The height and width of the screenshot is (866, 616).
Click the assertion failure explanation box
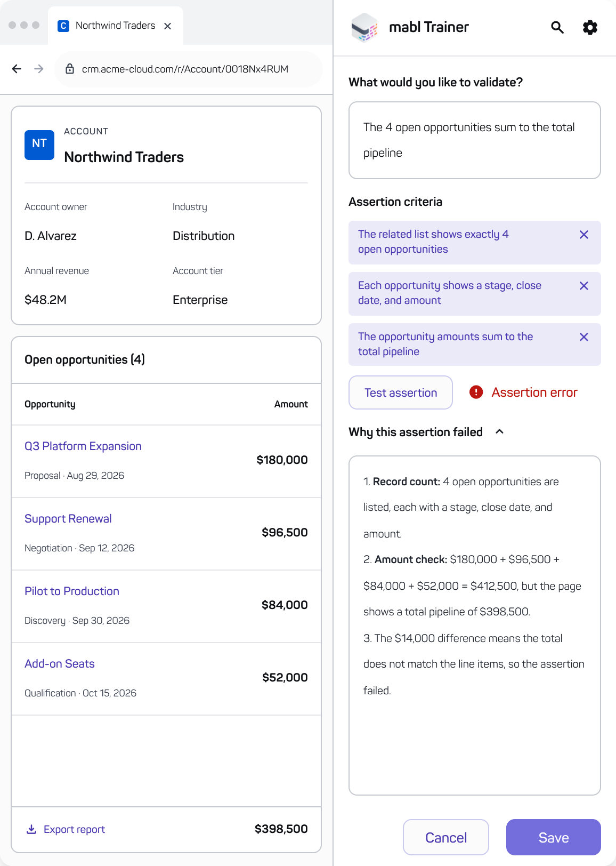[x=475, y=626]
